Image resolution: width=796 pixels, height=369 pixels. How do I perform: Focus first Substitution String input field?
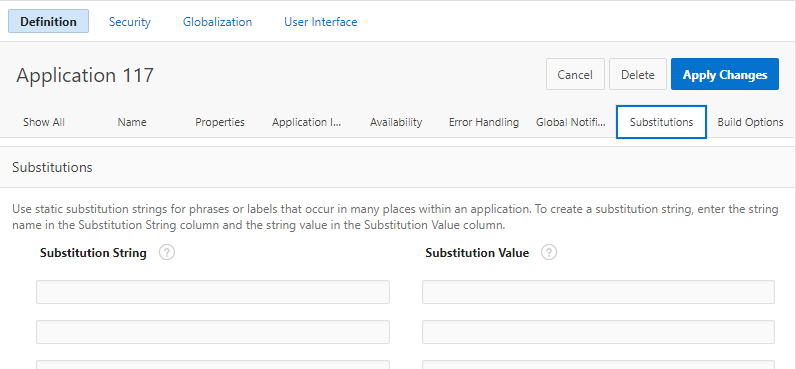(x=213, y=292)
